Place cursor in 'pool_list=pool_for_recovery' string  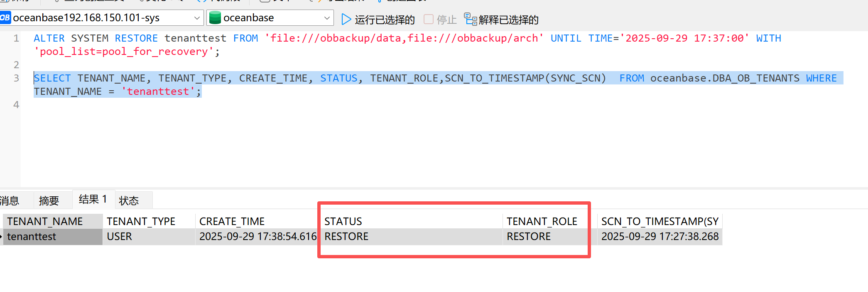(x=125, y=52)
